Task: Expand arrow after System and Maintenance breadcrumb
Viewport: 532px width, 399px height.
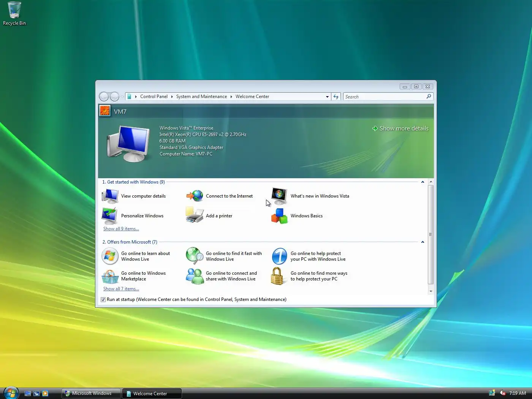Action: tap(231, 97)
